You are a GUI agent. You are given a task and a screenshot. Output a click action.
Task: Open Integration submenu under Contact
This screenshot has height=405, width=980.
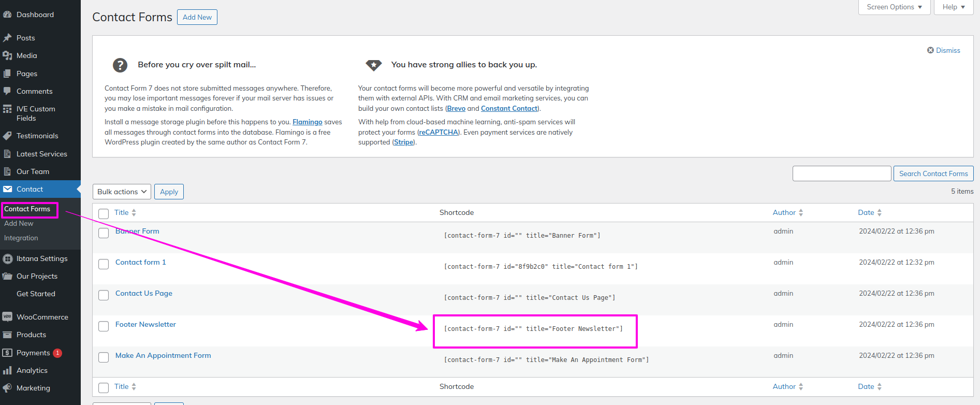(21, 238)
